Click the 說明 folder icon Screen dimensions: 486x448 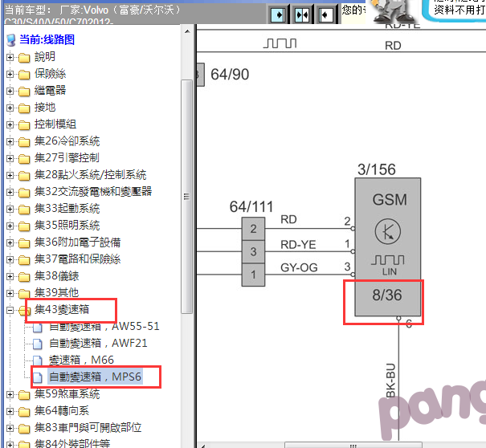click(24, 58)
